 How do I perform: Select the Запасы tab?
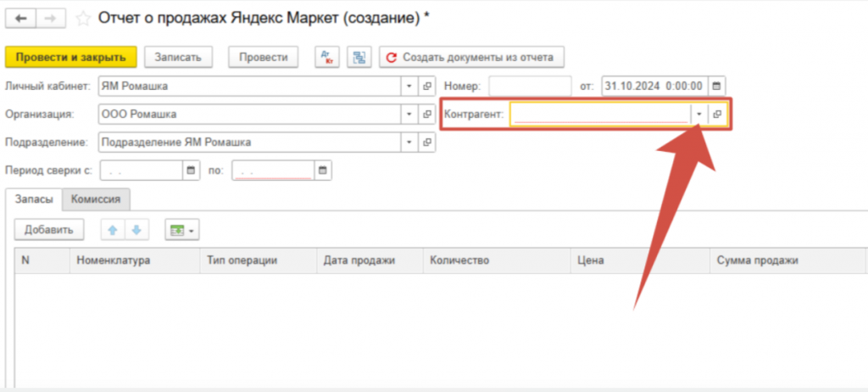click(35, 199)
